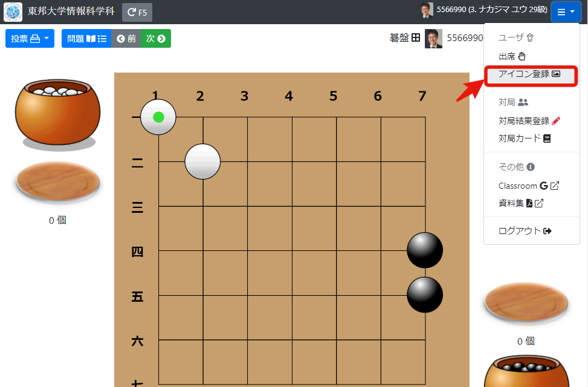Click the black stone bowl
The image size is (588, 387).
coord(526,371)
